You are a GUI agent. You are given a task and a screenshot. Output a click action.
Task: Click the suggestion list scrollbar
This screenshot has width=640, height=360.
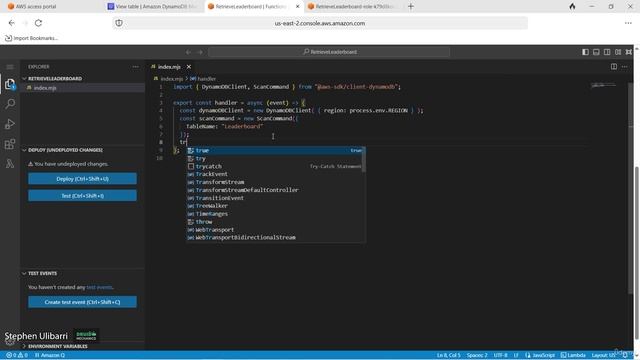point(364,160)
